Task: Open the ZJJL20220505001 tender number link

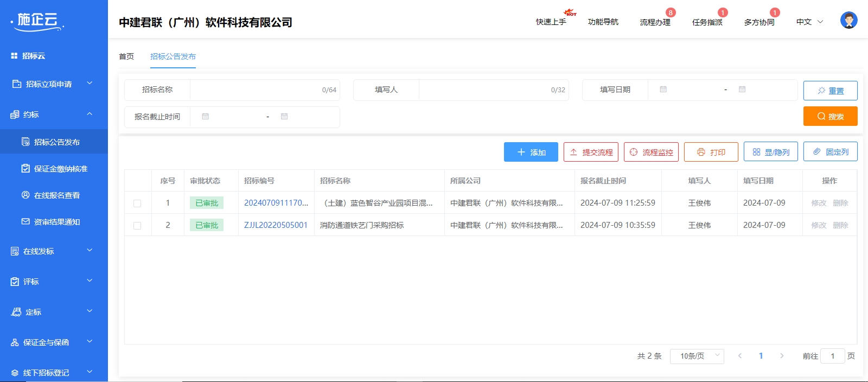Action: [276, 225]
